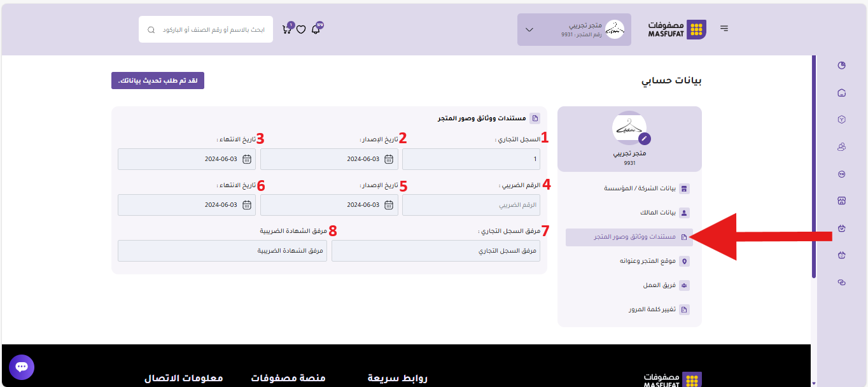
Task: Open the notifications bell icon
Action: click(x=316, y=29)
